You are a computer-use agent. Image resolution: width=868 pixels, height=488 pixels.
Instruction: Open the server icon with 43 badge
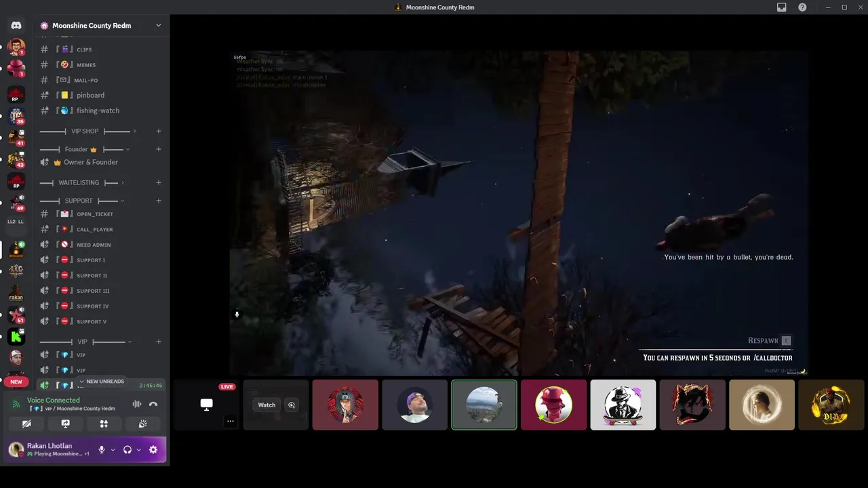16,159
